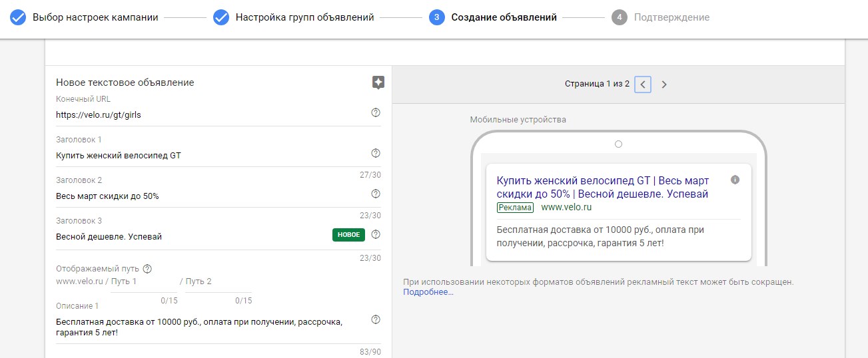Click the Описание 1 field label
The height and width of the screenshot is (358, 868).
coord(77,306)
